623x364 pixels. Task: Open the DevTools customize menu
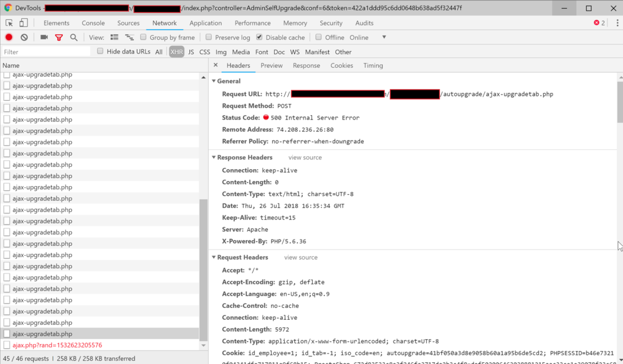pyautogui.click(x=617, y=22)
